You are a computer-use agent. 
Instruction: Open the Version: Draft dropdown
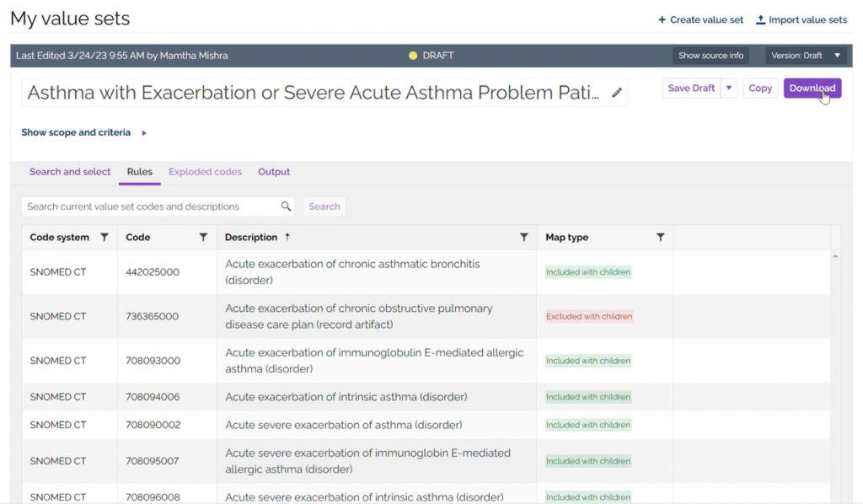[807, 56]
